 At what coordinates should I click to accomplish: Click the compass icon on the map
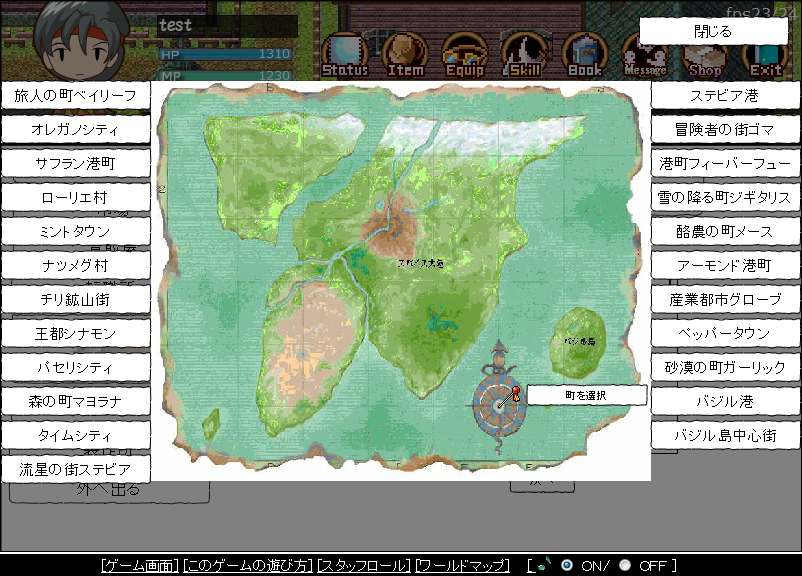(496, 404)
